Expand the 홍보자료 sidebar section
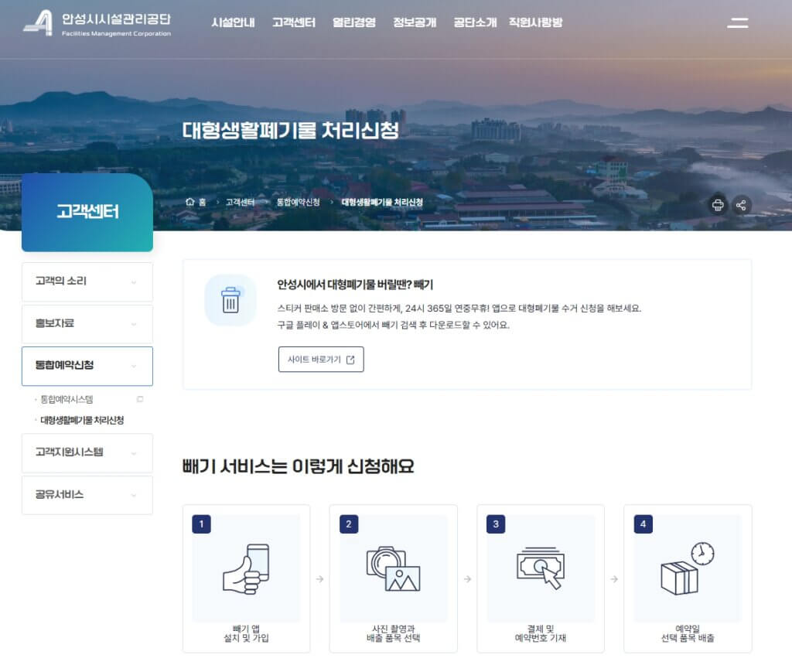The height and width of the screenshot is (672, 792). (x=87, y=323)
